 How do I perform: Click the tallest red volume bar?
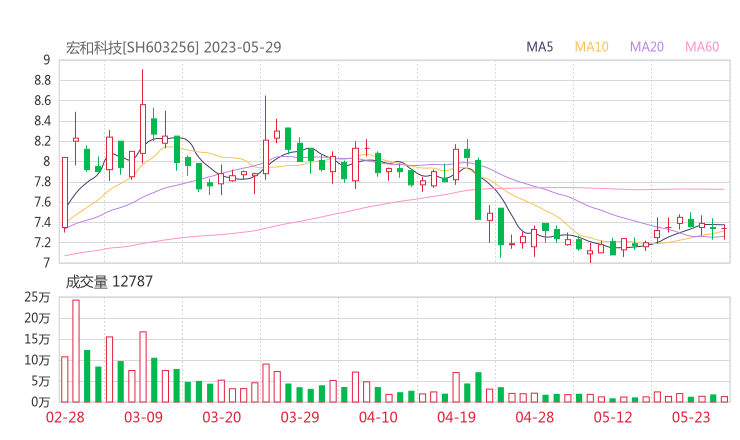(76, 350)
